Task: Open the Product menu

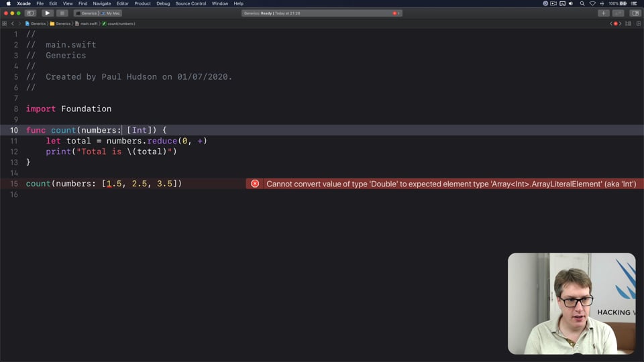Action: pos(142,3)
